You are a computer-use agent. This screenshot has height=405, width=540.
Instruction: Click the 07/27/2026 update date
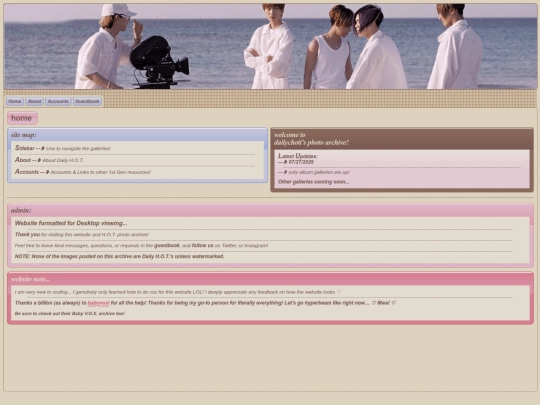click(x=301, y=162)
